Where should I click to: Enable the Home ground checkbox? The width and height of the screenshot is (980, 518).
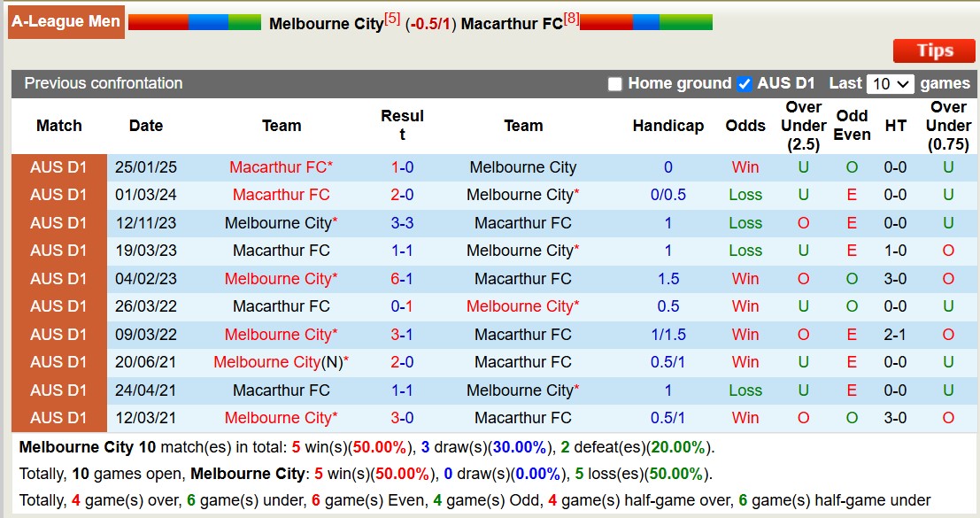613,84
